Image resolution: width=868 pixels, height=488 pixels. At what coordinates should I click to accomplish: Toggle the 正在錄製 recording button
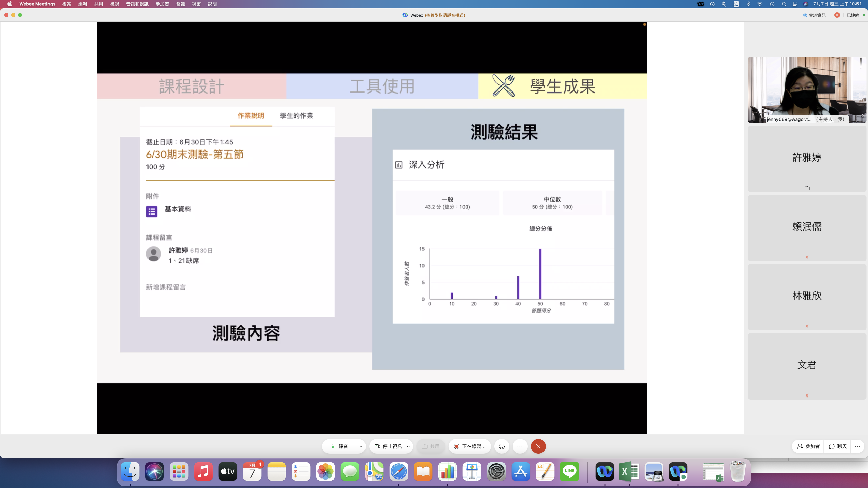pyautogui.click(x=470, y=446)
